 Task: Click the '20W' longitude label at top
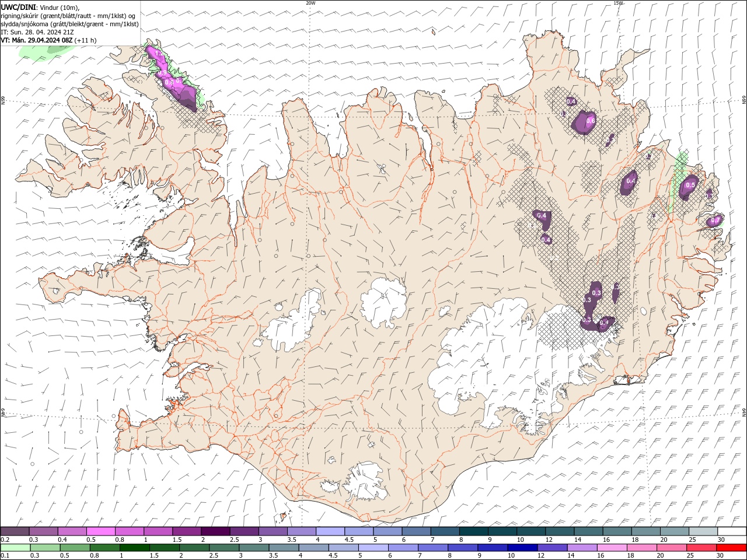310,3
